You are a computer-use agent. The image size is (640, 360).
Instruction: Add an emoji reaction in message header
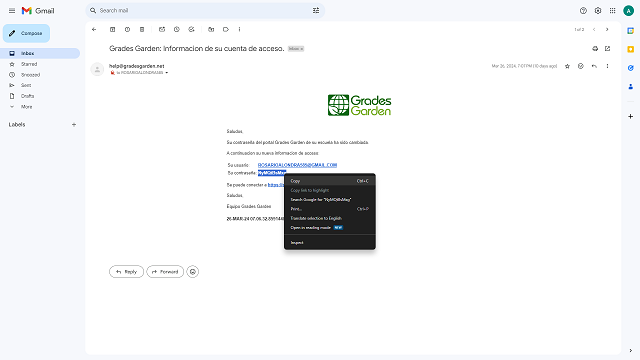(x=581, y=66)
